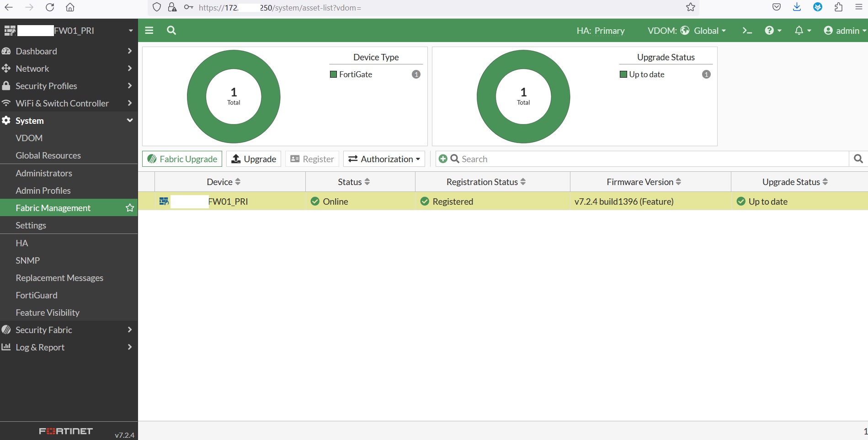The width and height of the screenshot is (868, 440).
Task: Click the Pocket save icon
Action: [776, 7]
